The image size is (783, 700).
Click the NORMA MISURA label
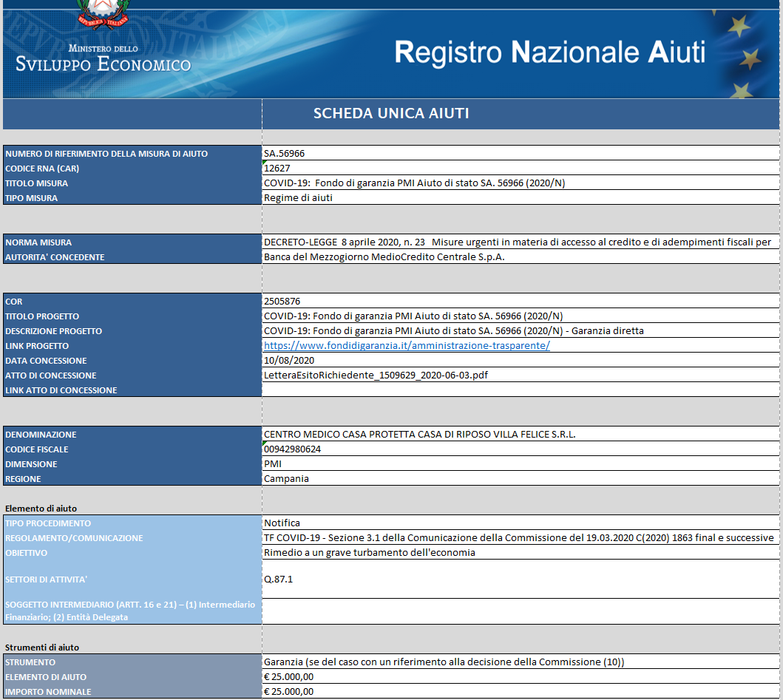pos(132,242)
